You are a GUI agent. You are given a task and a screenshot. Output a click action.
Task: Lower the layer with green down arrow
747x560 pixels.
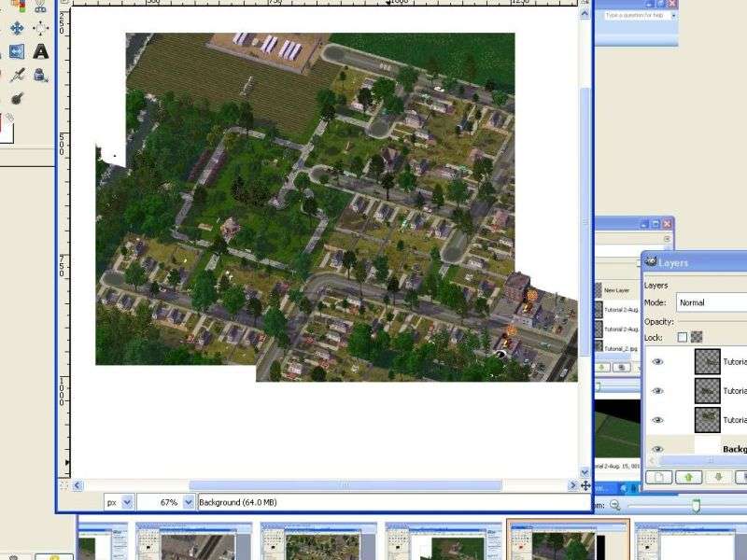click(718, 477)
